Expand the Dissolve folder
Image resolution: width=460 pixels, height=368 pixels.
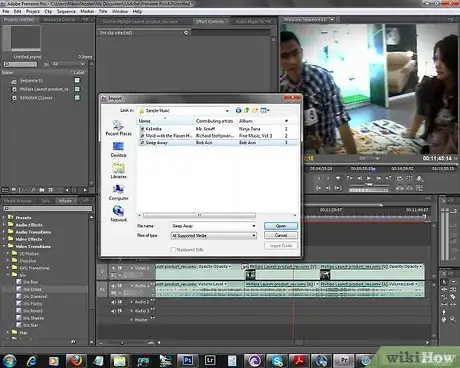[8, 261]
